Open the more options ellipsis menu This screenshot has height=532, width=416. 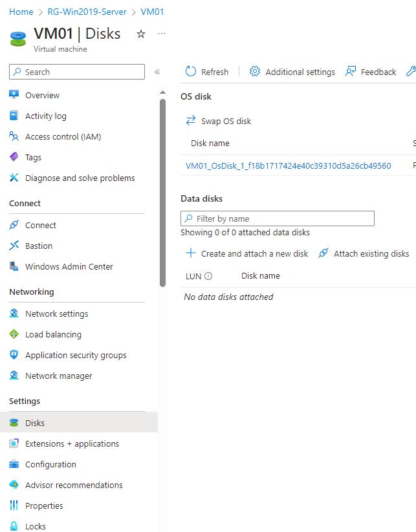[x=162, y=34]
